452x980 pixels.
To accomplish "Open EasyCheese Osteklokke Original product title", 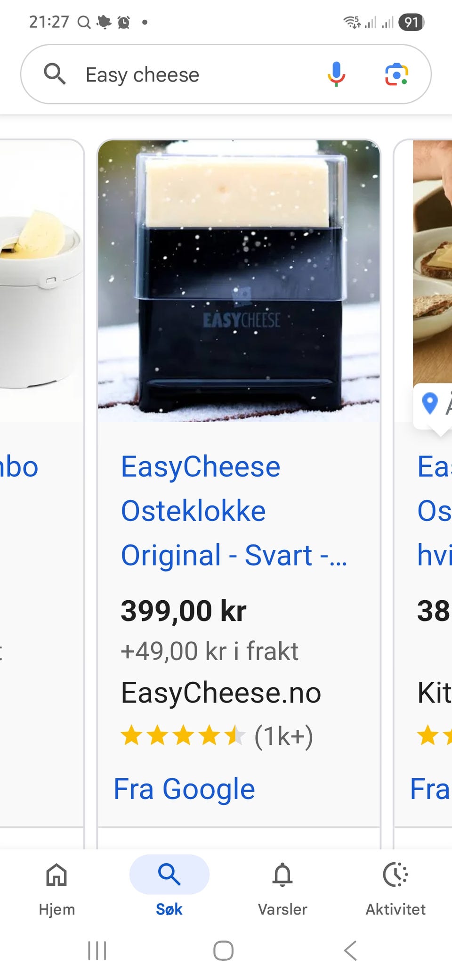I will [234, 511].
